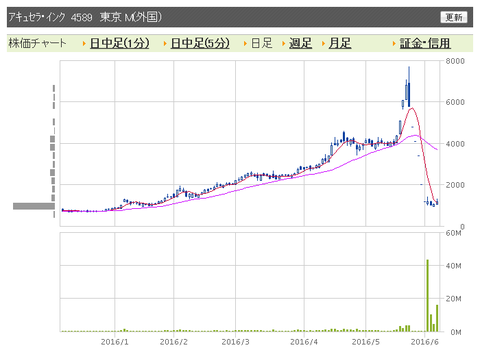This screenshot has height=363, width=480.
Task: Click orange arrow beside 週足
Action: (284, 44)
